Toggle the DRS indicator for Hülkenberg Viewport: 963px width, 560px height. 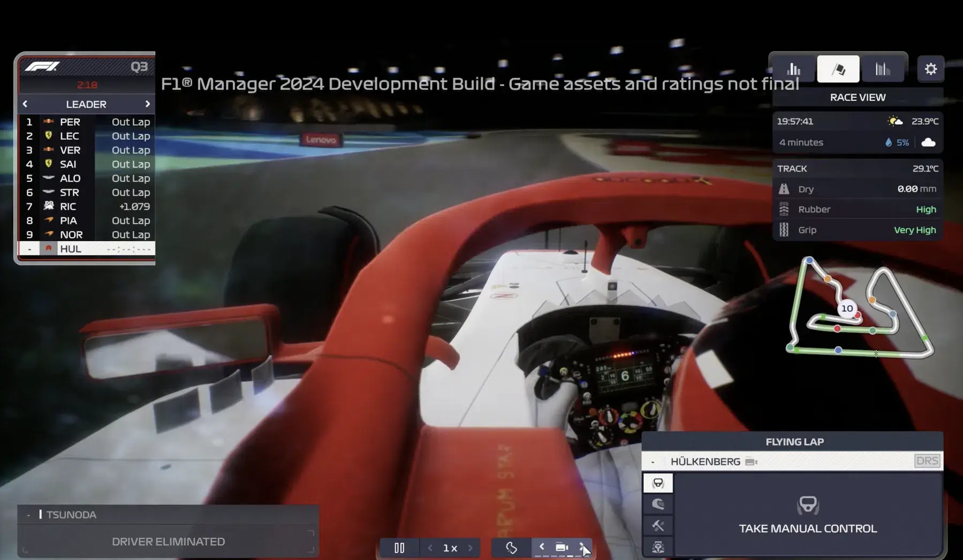pos(927,461)
